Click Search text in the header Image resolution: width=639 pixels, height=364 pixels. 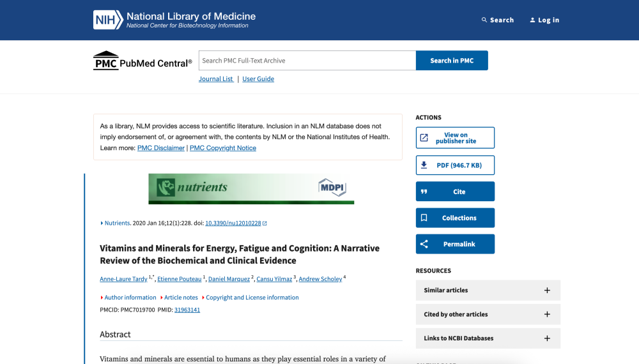point(502,20)
